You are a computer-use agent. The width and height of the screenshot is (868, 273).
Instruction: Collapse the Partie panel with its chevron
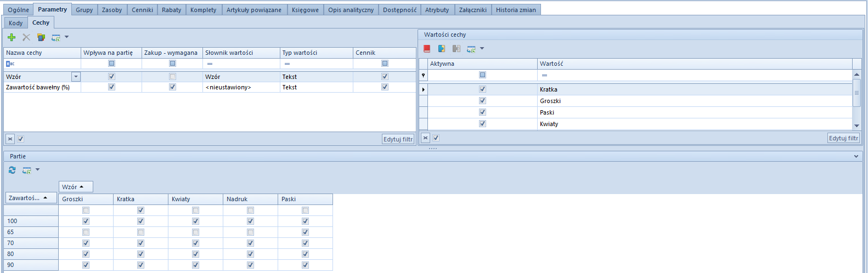point(856,157)
